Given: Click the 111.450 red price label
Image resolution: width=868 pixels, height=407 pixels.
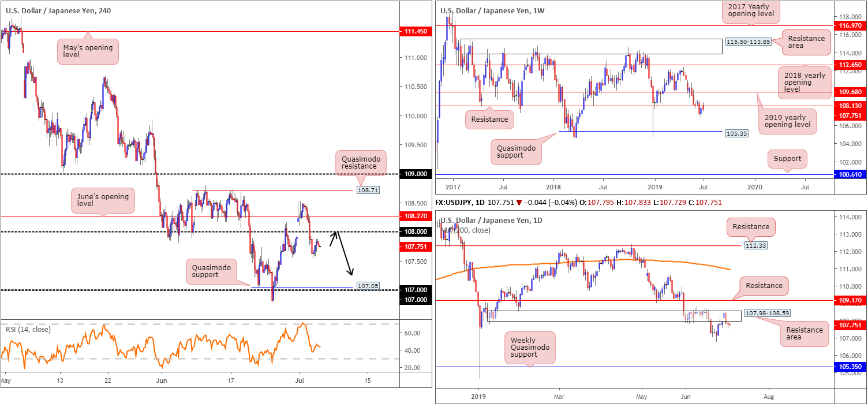Looking at the screenshot, I should point(415,32).
